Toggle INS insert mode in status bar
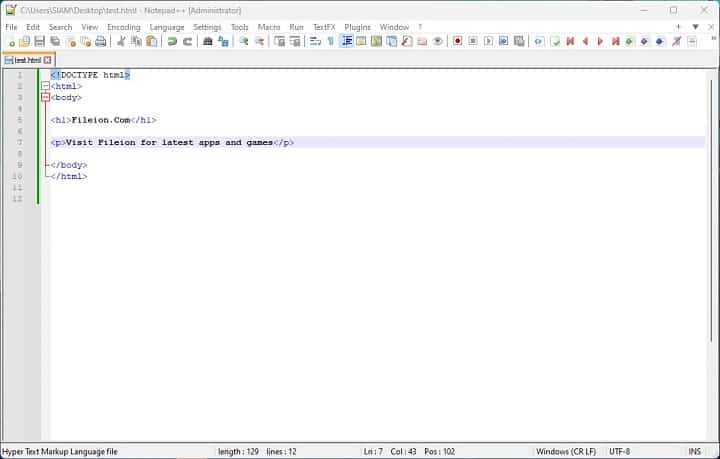 [x=695, y=452]
